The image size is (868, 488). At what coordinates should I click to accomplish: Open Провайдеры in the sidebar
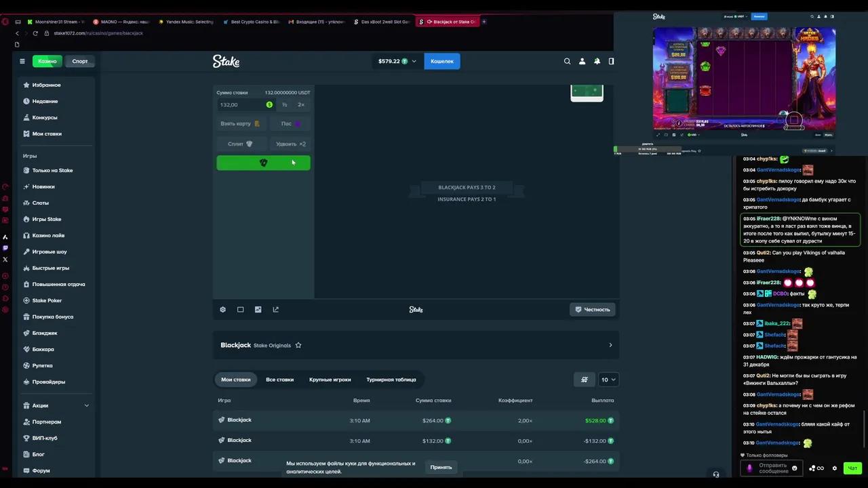tap(55, 382)
